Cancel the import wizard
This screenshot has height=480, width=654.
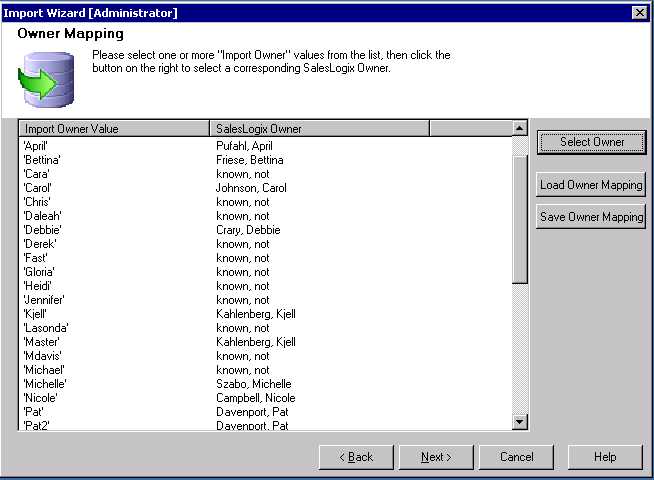coord(516,457)
